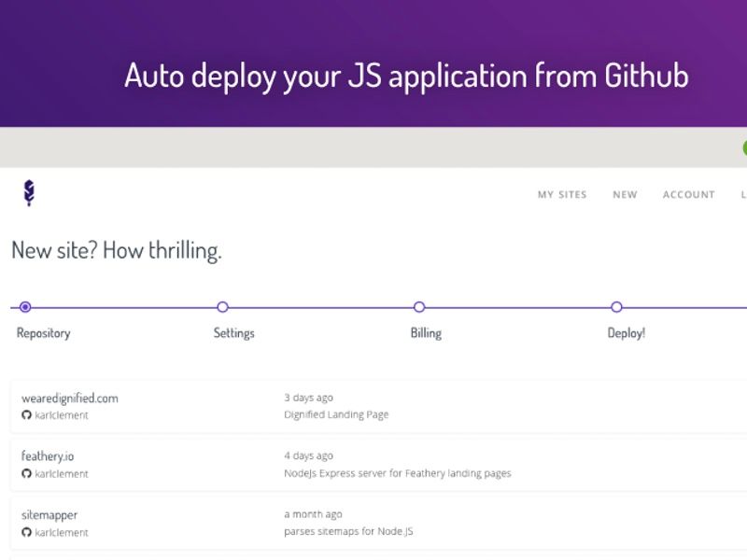Select the Billing step marker

419,307
